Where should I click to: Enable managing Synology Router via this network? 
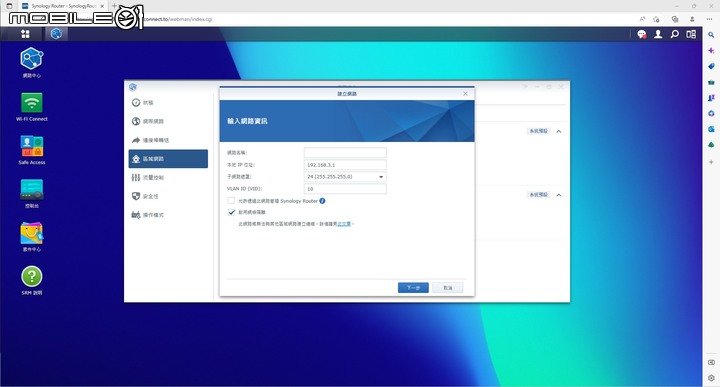(x=231, y=201)
